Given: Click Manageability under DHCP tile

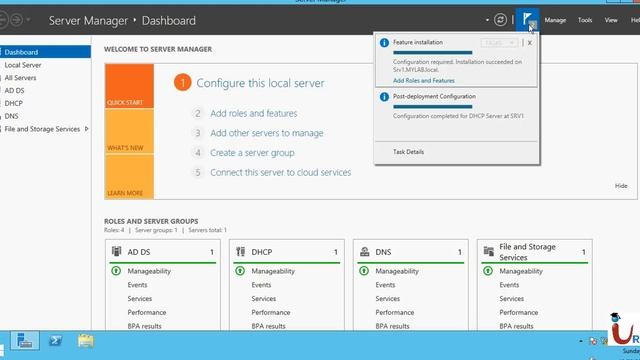Looking at the screenshot, I should (x=273, y=271).
